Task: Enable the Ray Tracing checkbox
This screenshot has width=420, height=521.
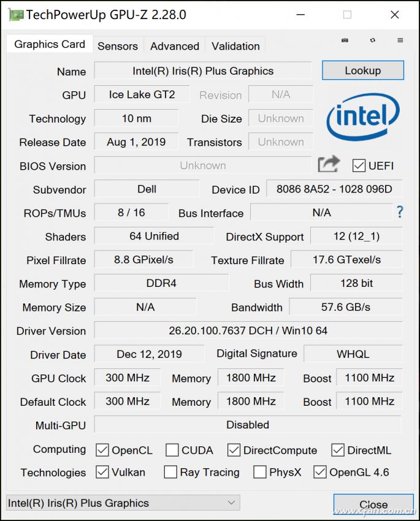Action: coord(170,473)
